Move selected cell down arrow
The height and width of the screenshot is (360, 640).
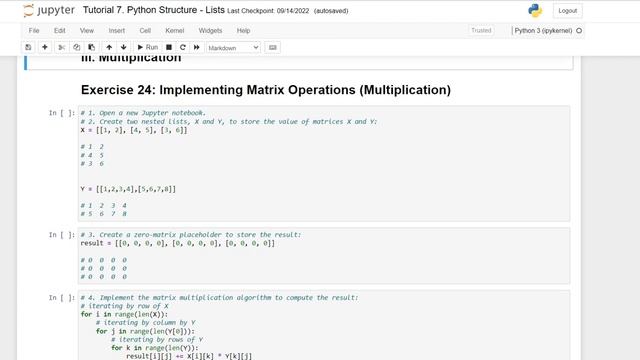click(124, 47)
